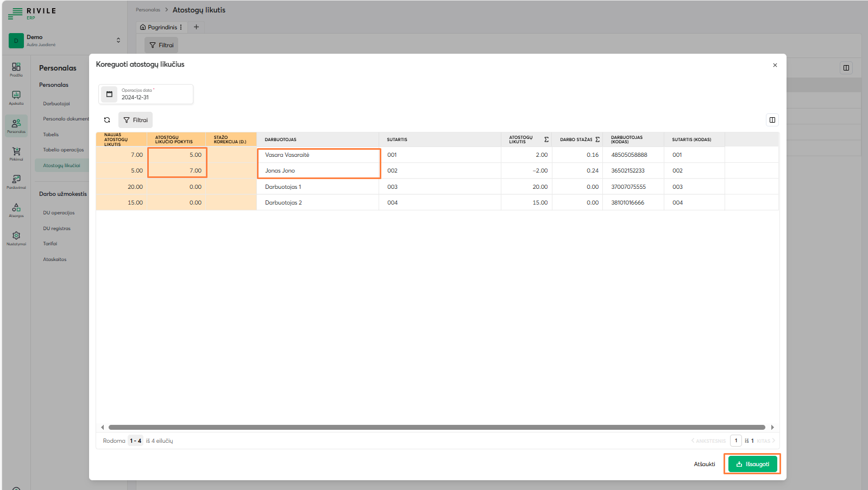Open Filtrai inside the dialog
The width and height of the screenshot is (868, 490).
point(135,120)
